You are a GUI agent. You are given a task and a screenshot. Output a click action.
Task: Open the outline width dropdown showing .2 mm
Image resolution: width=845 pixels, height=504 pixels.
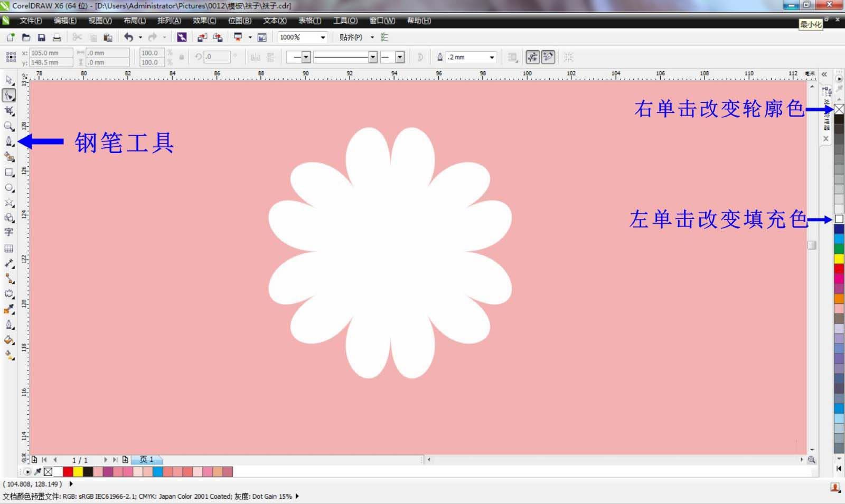[x=492, y=57]
